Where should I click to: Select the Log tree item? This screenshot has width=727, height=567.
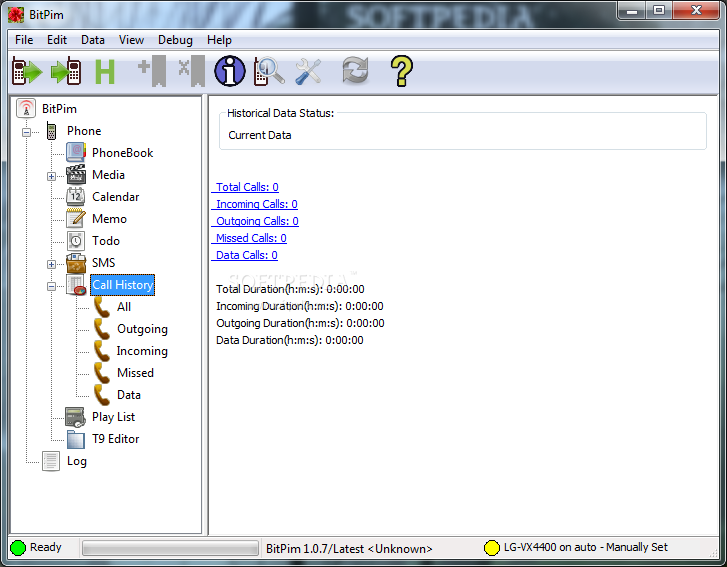(x=77, y=461)
